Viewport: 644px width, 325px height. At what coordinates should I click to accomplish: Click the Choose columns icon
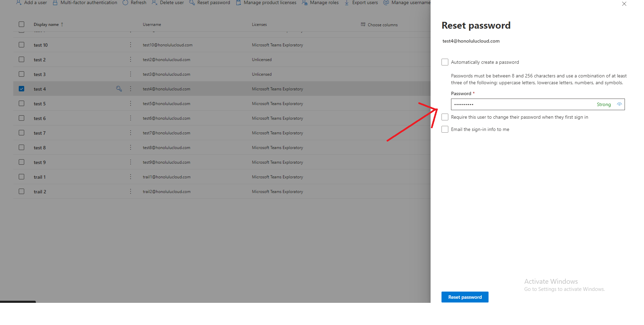363,25
